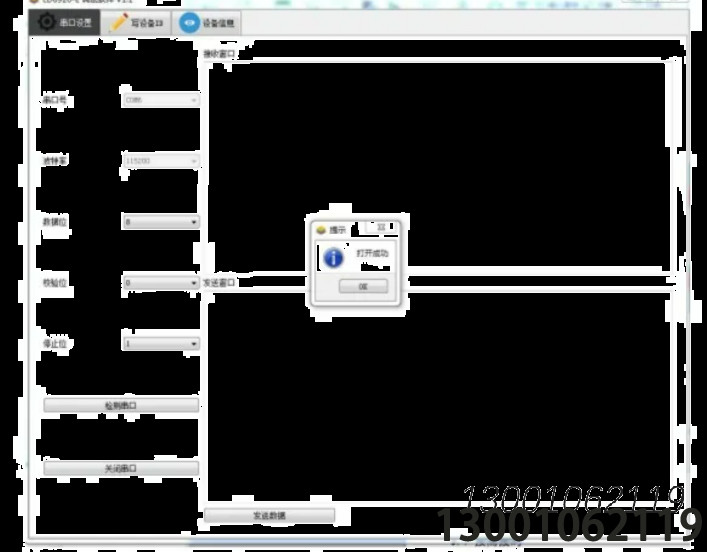Expand the 数据位 dropdown showing 8
This screenshot has height=552, width=707.
(161, 222)
